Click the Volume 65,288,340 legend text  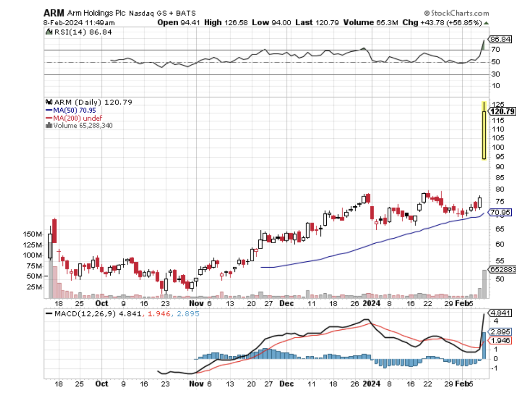click(83, 126)
